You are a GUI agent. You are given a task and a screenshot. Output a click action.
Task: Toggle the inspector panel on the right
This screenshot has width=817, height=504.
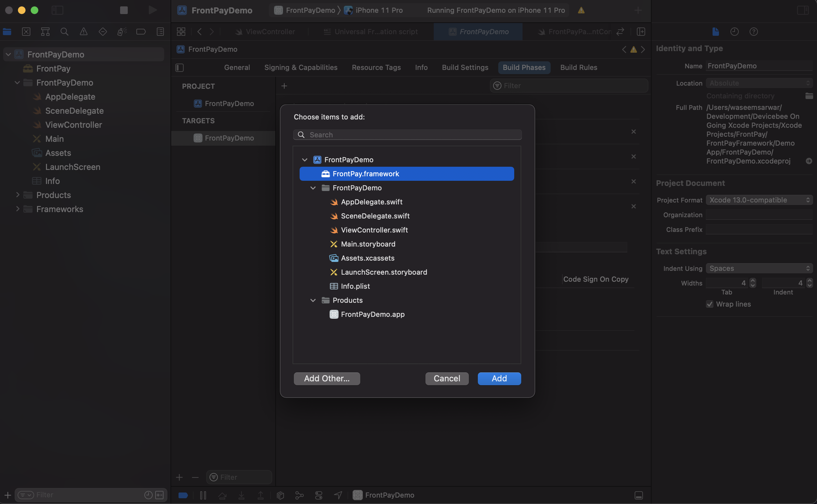(803, 10)
